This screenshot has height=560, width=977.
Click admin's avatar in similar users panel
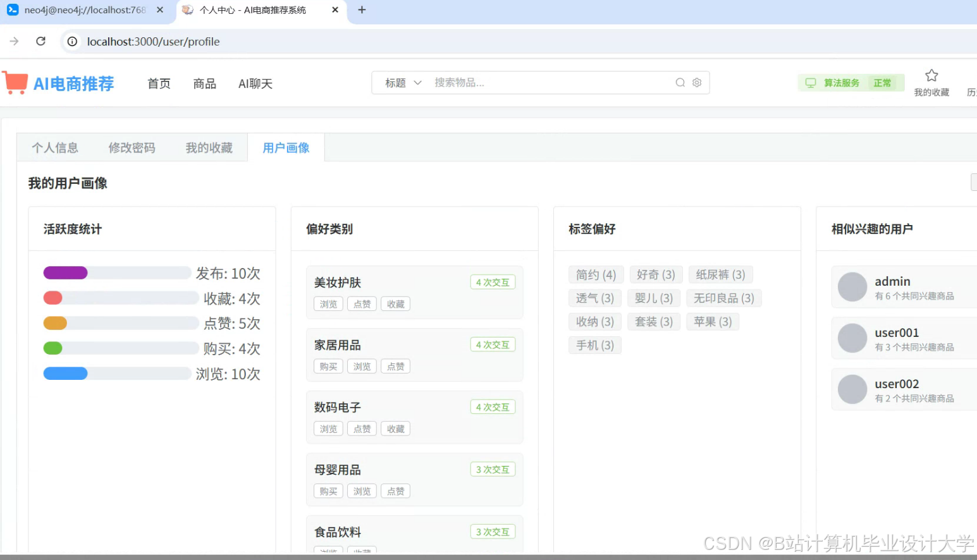852,286
